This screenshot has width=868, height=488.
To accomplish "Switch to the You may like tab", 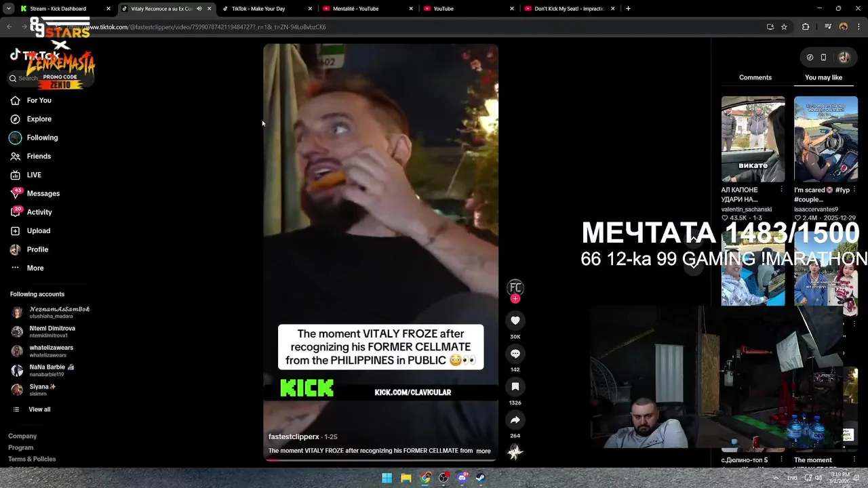I will pos(823,77).
